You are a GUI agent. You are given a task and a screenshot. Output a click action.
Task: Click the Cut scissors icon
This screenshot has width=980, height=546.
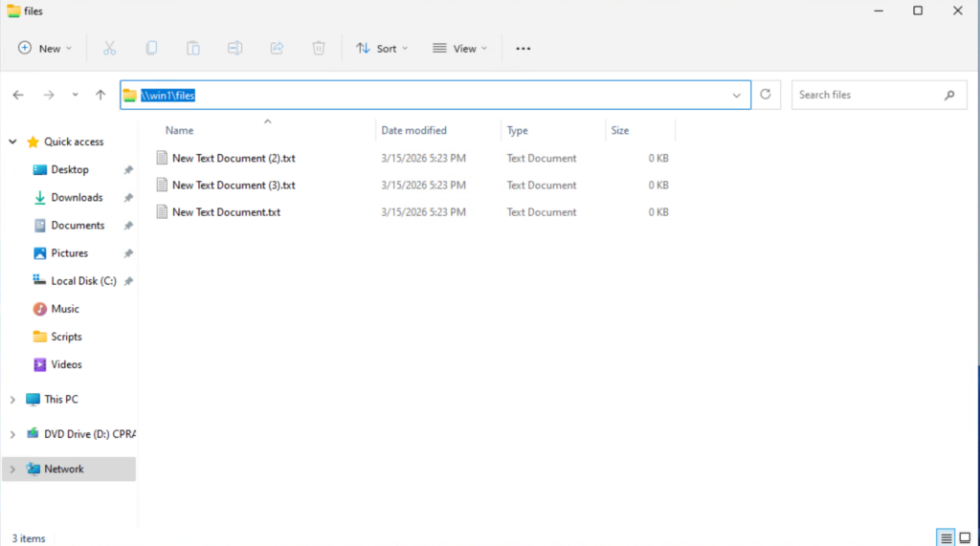coord(109,48)
